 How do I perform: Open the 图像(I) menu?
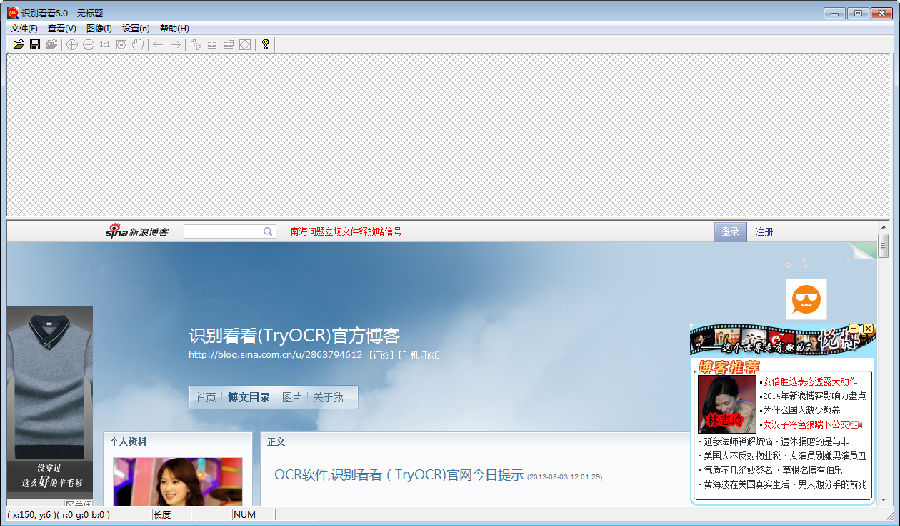(98, 28)
